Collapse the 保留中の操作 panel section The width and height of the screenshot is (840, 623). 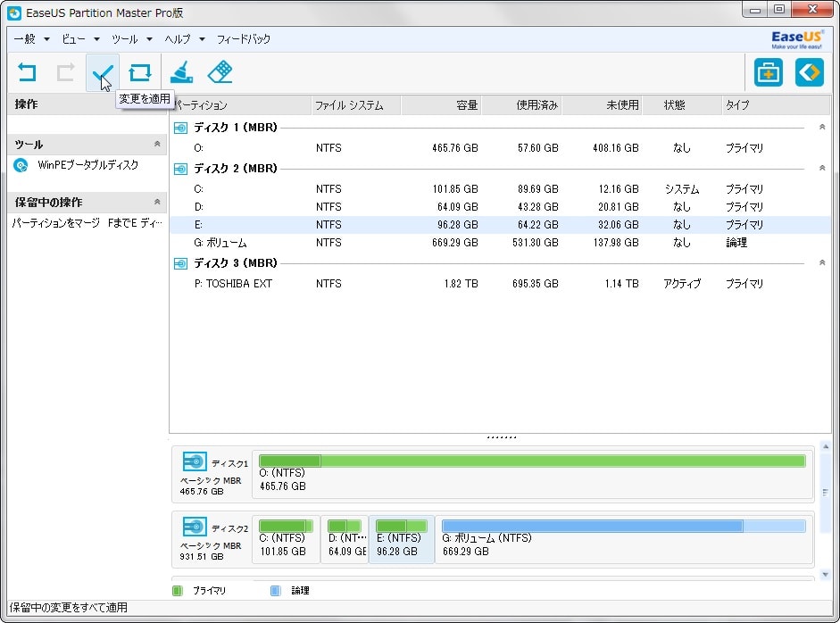tap(157, 202)
